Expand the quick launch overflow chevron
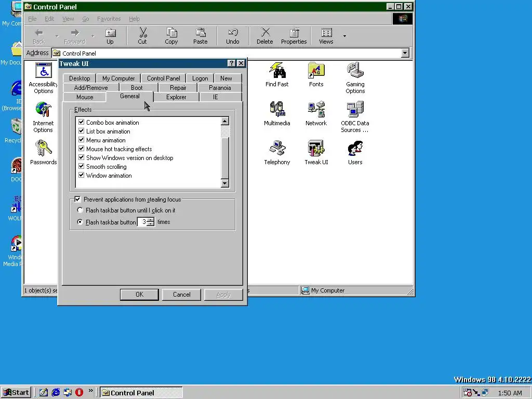The image size is (532, 399). 90,391
